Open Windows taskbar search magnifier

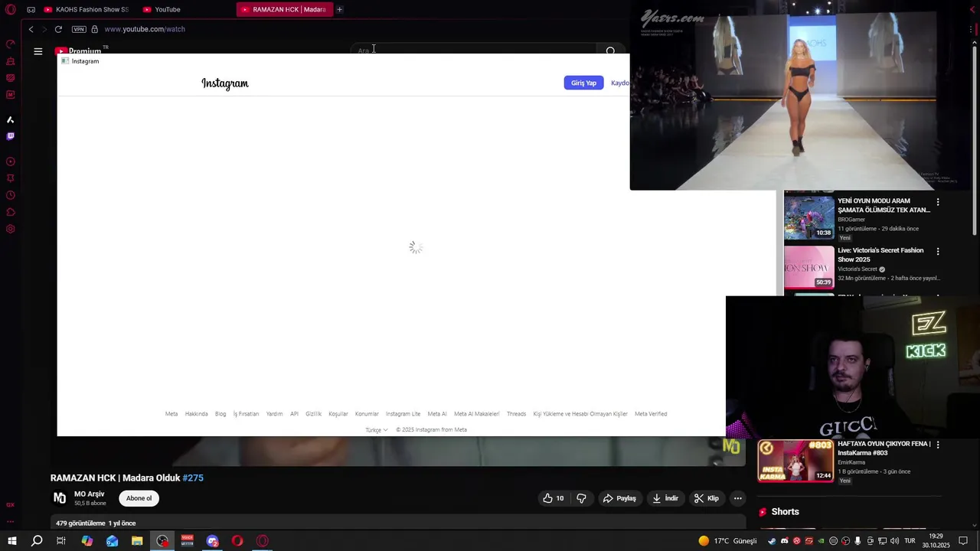coord(37,541)
